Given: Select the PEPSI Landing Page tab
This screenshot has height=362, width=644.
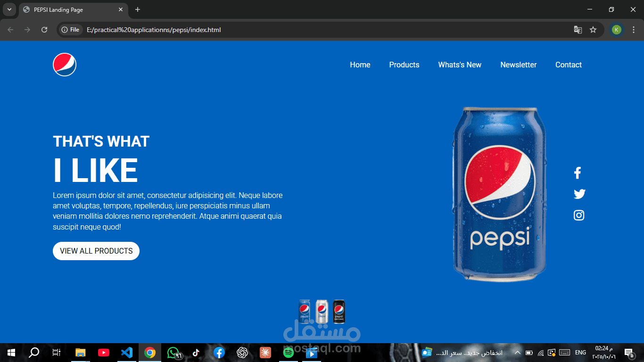Looking at the screenshot, I should pos(71,9).
